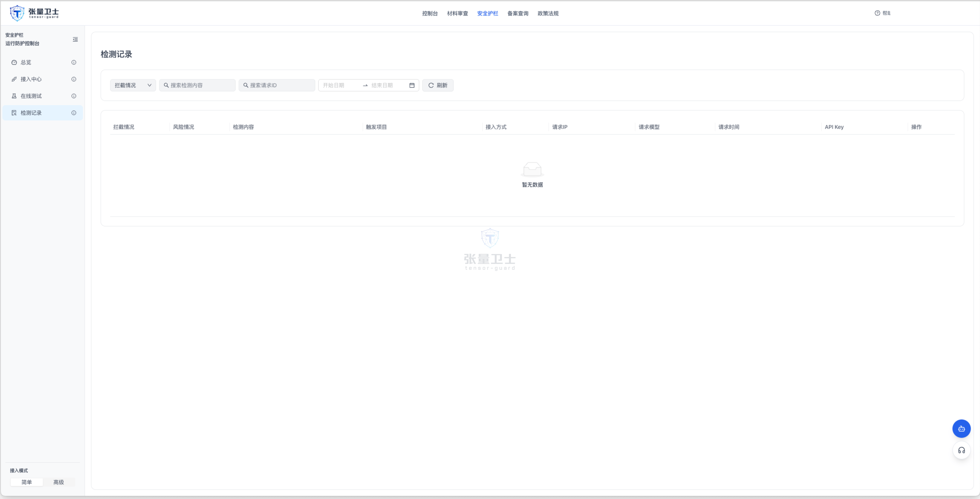Viewport: 980px width, 499px height.
Task: Open 总览 in the sidebar
Action: point(43,62)
